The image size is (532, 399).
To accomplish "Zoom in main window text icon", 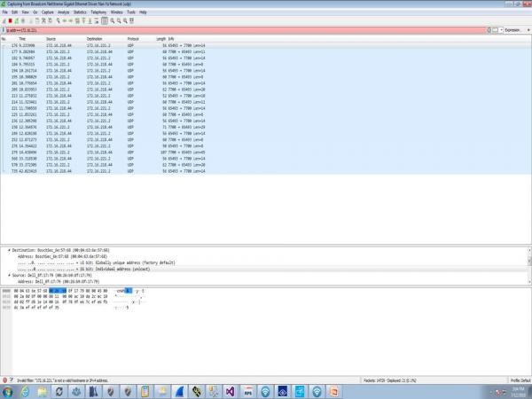I will pos(113,20).
